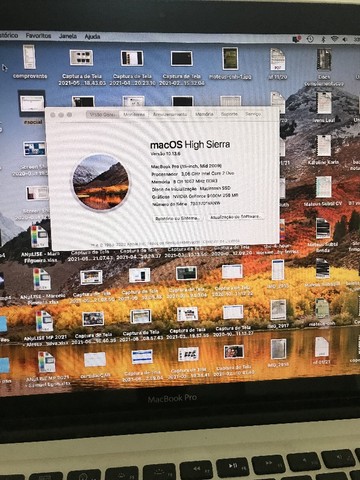Click the volume icon in menu bar
360x480 pixels.
coord(345,39)
